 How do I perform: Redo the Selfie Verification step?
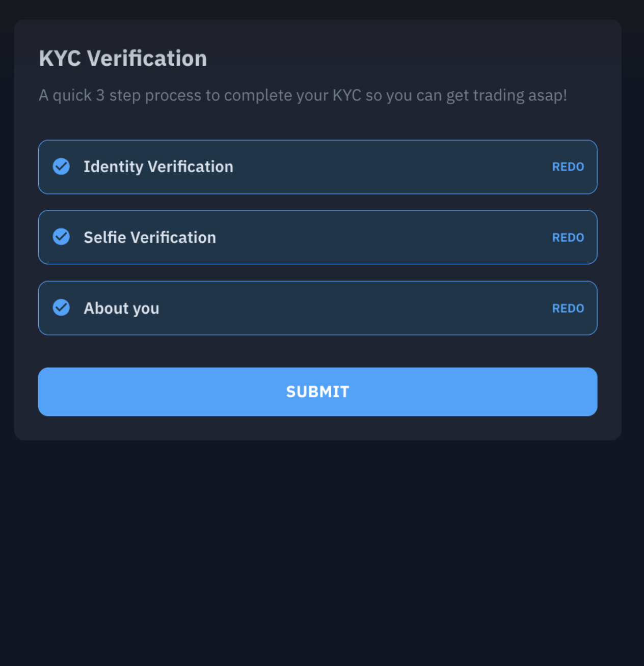[x=568, y=238]
